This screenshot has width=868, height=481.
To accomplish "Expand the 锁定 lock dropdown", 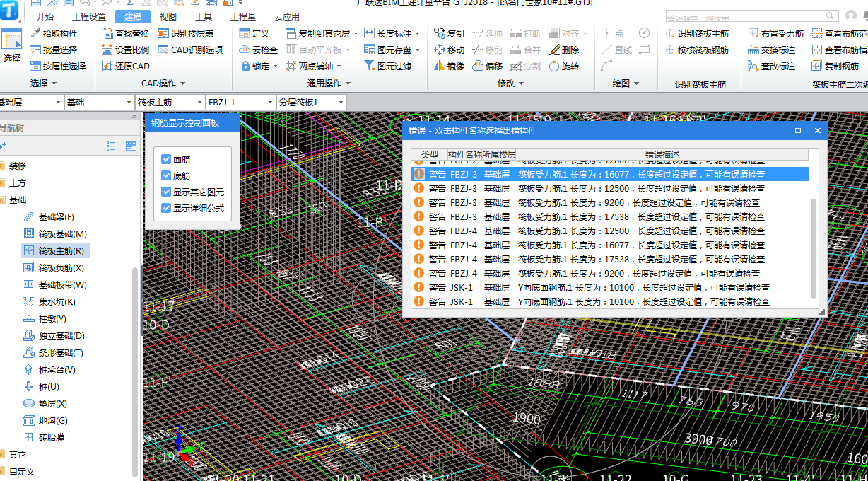I will tap(276, 66).
